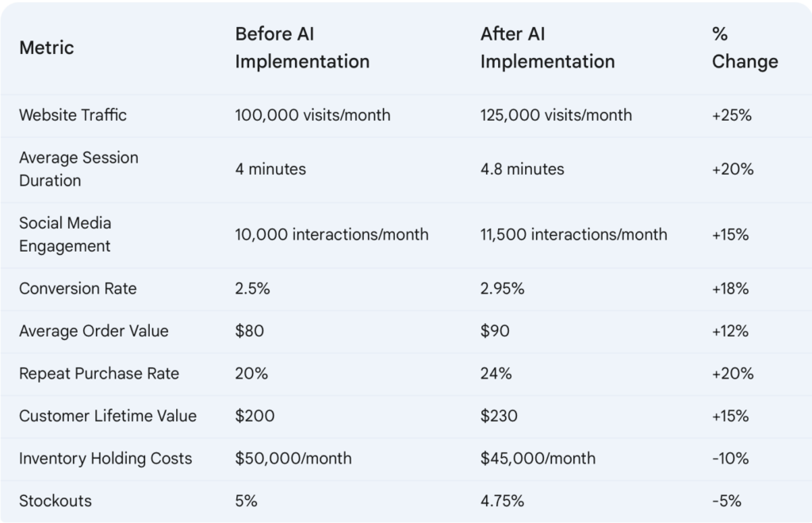Viewport: 812px width, 523px height.
Task: Click the $230 lifetime value cell
Action: (x=499, y=416)
